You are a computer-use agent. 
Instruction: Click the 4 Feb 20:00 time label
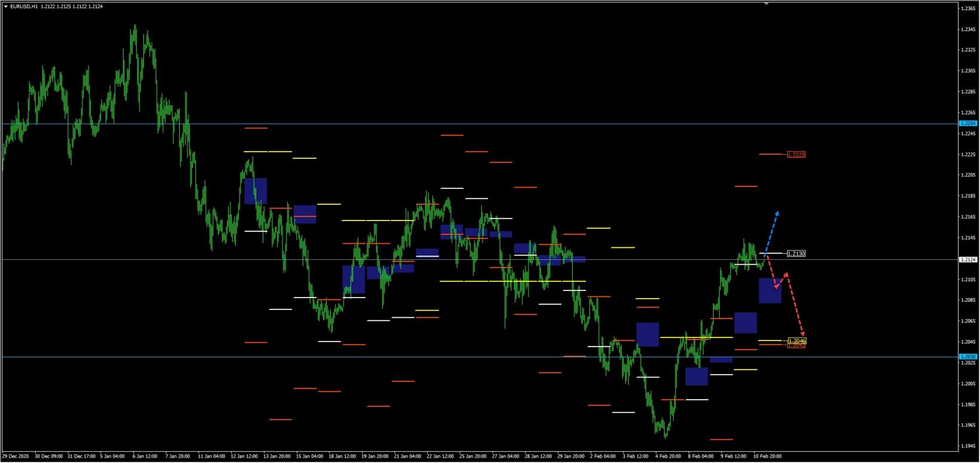(x=668, y=456)
